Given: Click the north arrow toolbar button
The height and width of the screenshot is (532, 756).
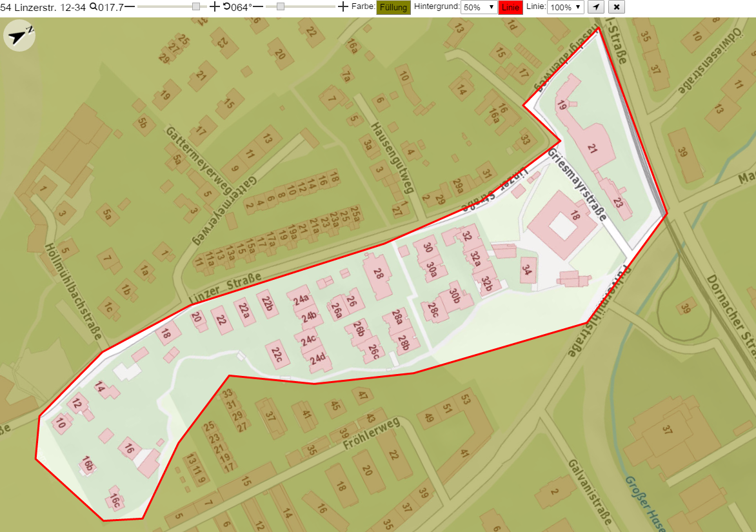Looking at the screenshot, I should click(x=597, y=6).
